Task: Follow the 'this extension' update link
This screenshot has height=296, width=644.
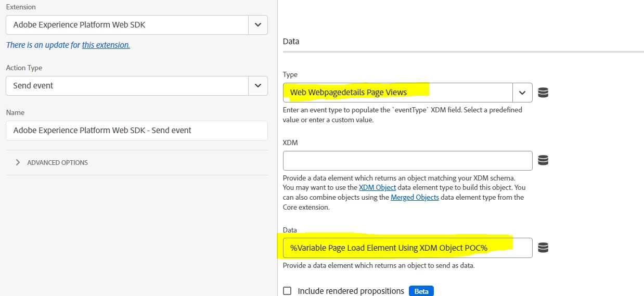Action: (106, 45)
